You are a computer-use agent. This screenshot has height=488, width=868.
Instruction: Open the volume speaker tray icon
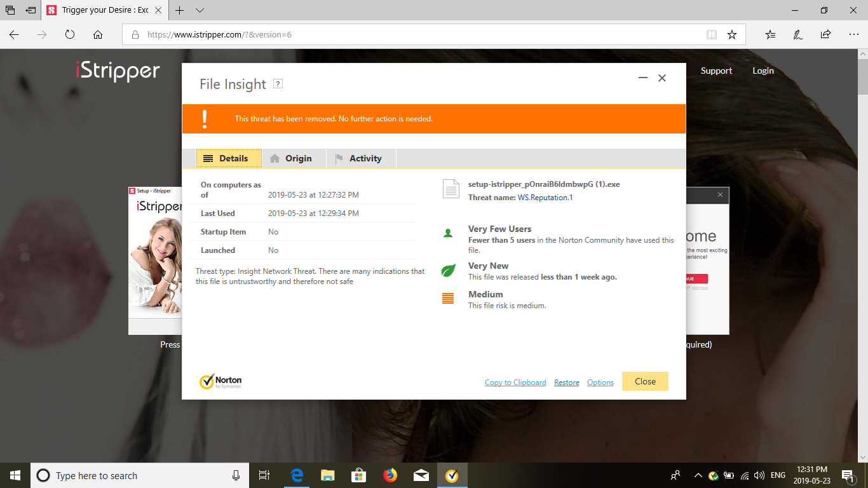pyautogui.click(x=759, y=475)
